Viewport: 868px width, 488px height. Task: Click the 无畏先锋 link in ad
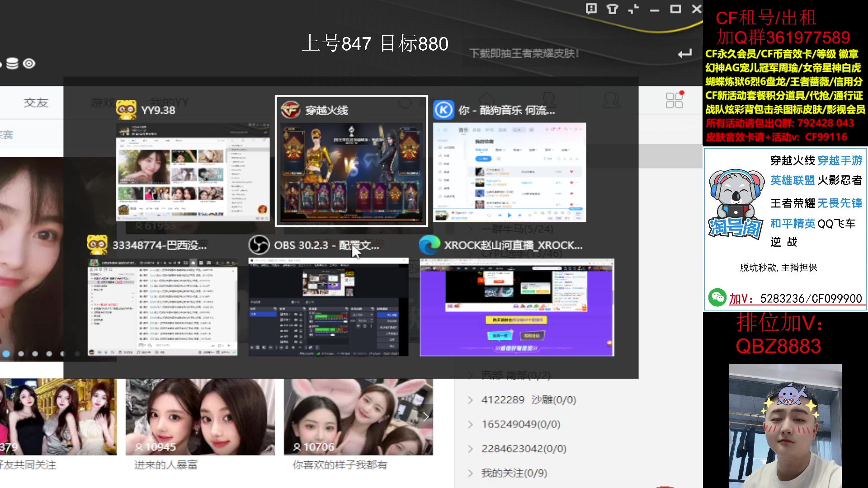pyautogui.click(x=840, y=203)
